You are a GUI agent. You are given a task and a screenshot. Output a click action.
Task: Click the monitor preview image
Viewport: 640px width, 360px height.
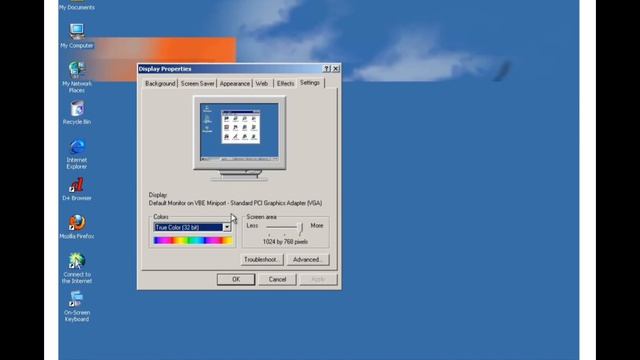coord(240,138)
